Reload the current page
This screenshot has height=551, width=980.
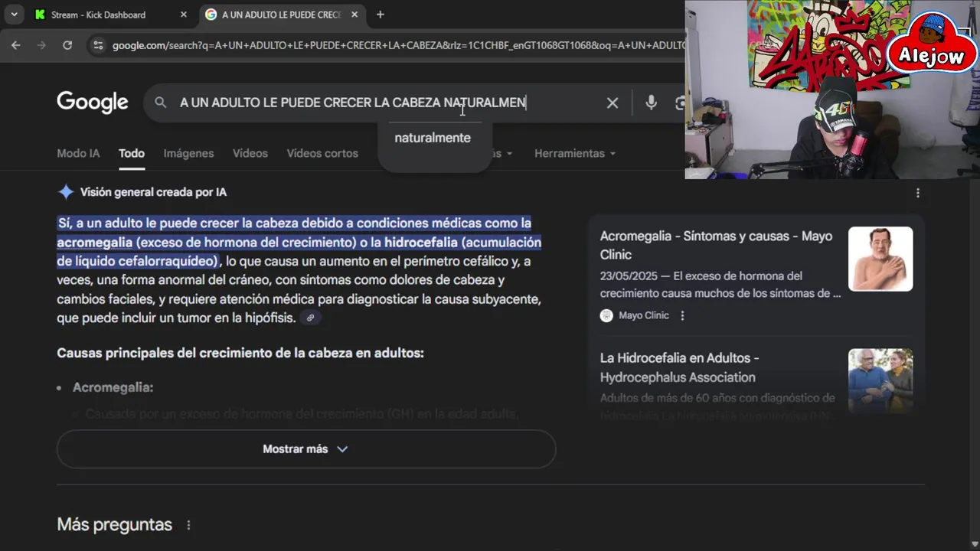click(x=67, y=45)
